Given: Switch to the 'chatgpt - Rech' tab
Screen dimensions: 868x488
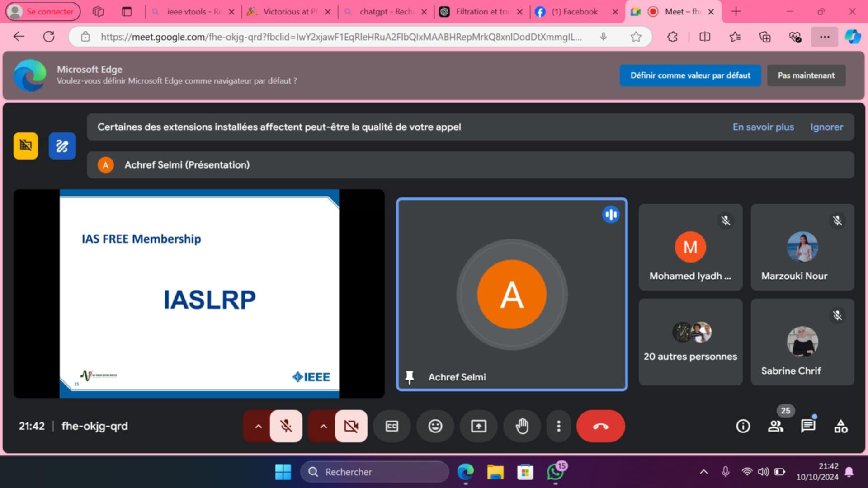Looking at the screenshot, I should [x=386, y=12].
